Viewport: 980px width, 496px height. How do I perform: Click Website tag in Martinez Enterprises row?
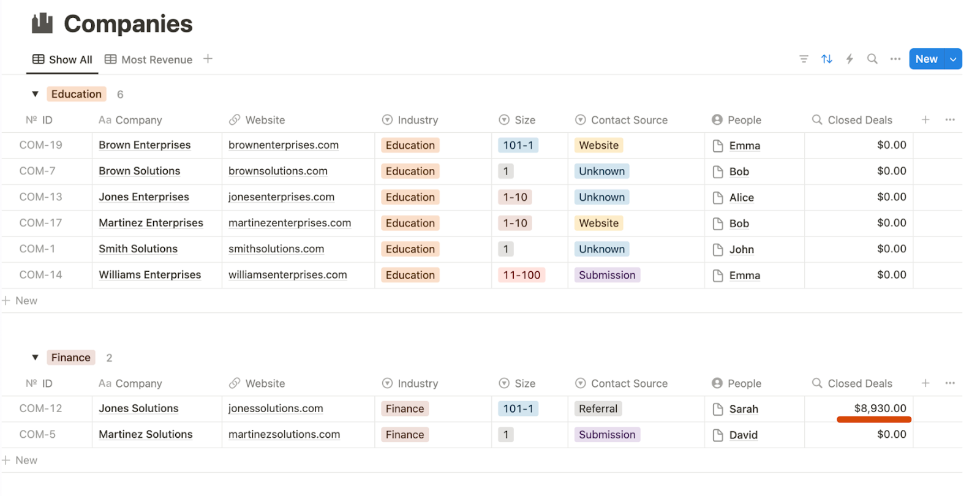pos(598,223)
